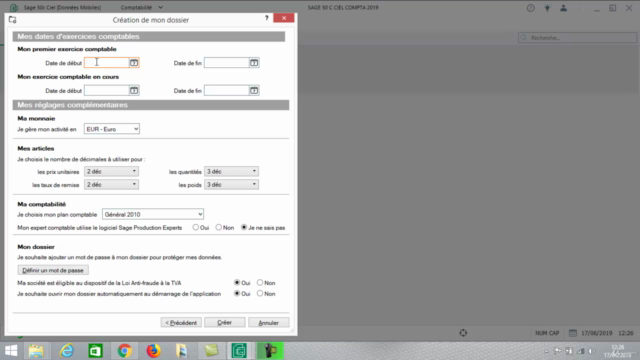Click the lightbulb tips icon in top bar
Screen dimensions: 640x360
click(547, 8)
